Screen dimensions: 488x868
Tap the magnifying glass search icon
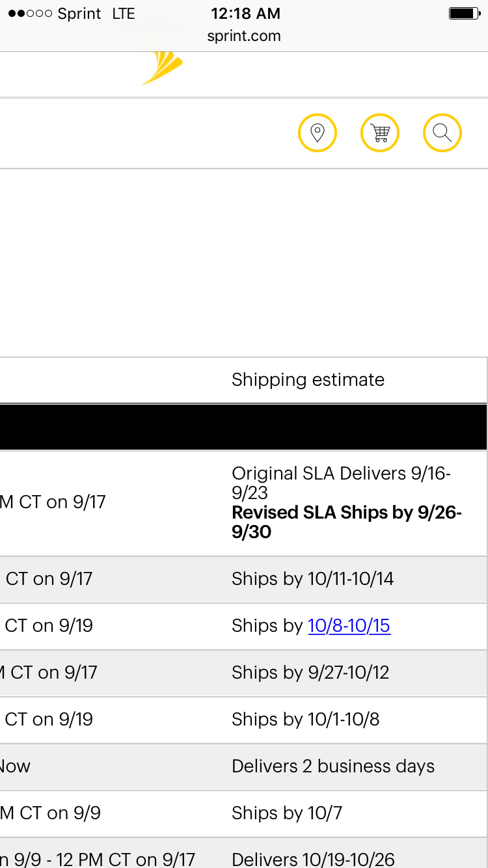pos(442,133)
